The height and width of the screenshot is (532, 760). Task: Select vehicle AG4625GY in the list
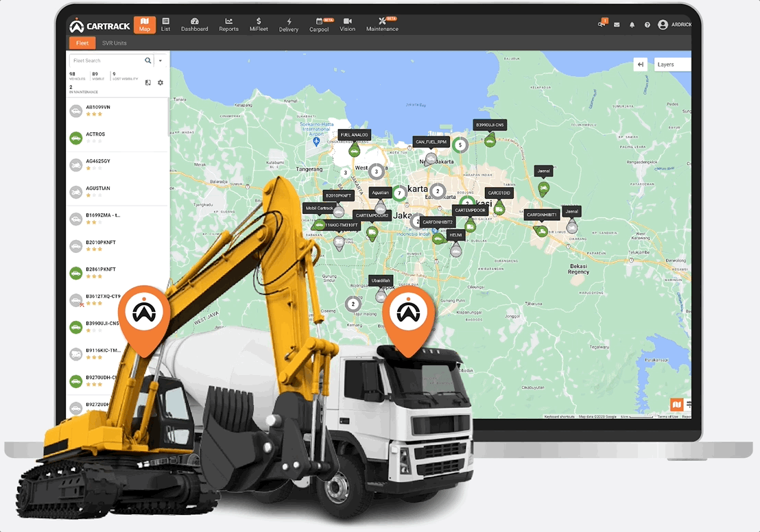pos(117,165)
